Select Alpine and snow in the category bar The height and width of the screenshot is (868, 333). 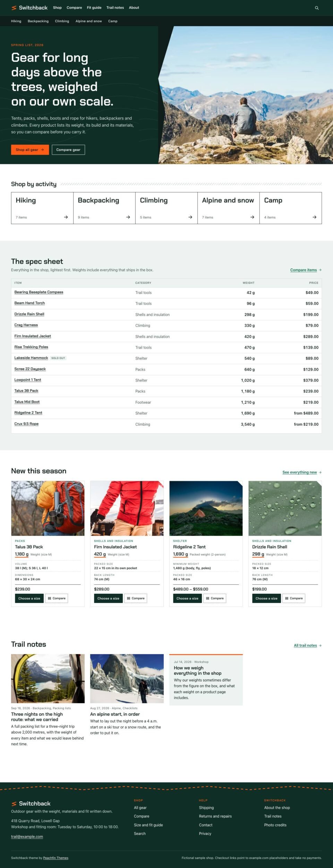coord(89,21)
